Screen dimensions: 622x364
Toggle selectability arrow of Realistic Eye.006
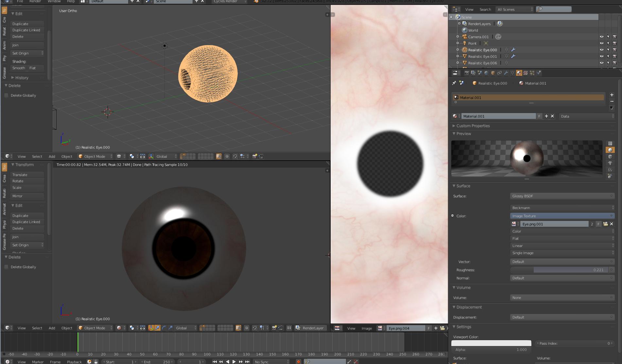(x=608, y=63)
